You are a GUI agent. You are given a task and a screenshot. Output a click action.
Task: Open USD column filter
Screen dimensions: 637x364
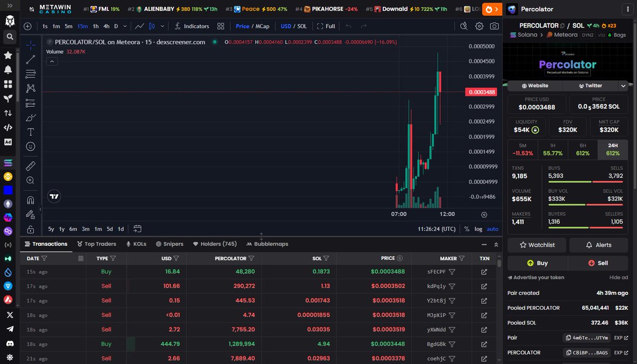tap(176, 258)
